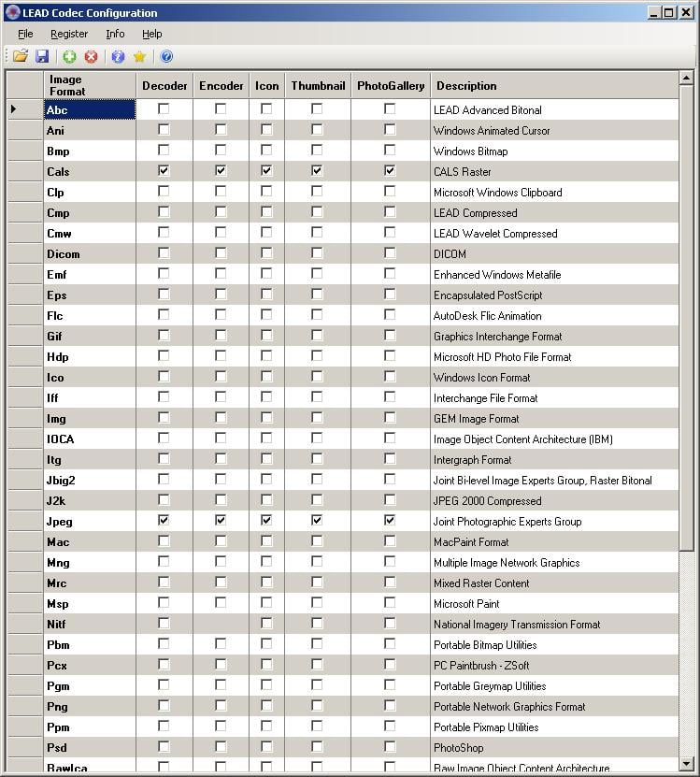Click the blue floppy disk save icon
Screen dimensions: 700x777
click(x=42, y=56)
